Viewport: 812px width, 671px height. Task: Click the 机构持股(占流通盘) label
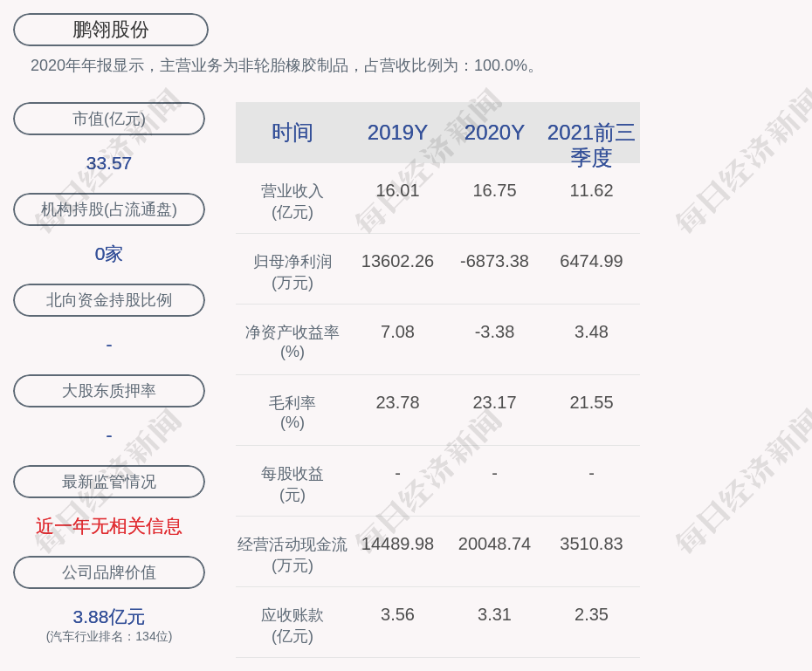(109, 209)
